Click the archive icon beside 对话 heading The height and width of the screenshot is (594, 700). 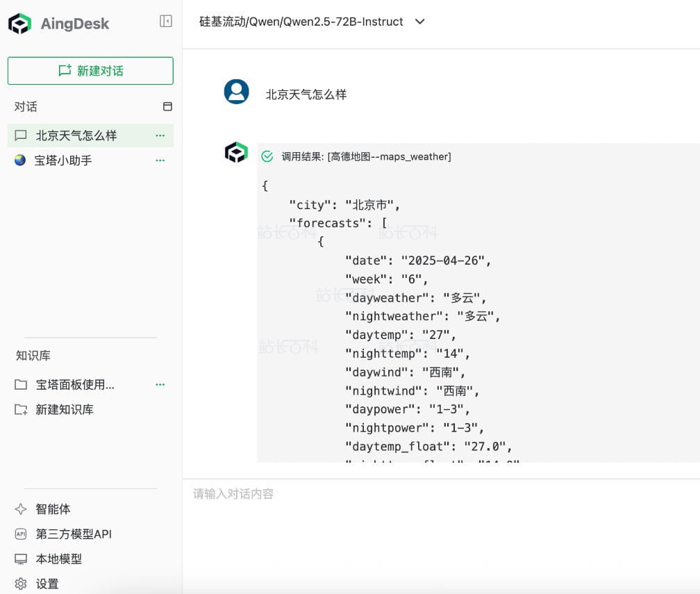tap(167, 106)
